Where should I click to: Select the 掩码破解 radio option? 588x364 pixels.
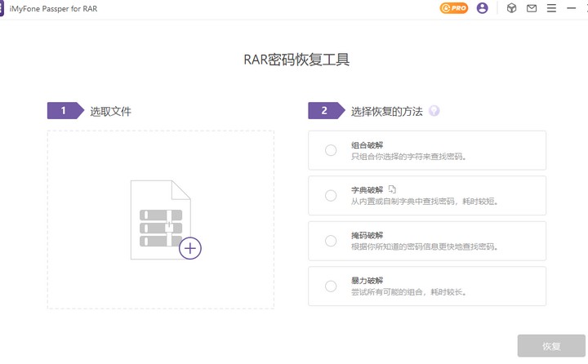331,241
